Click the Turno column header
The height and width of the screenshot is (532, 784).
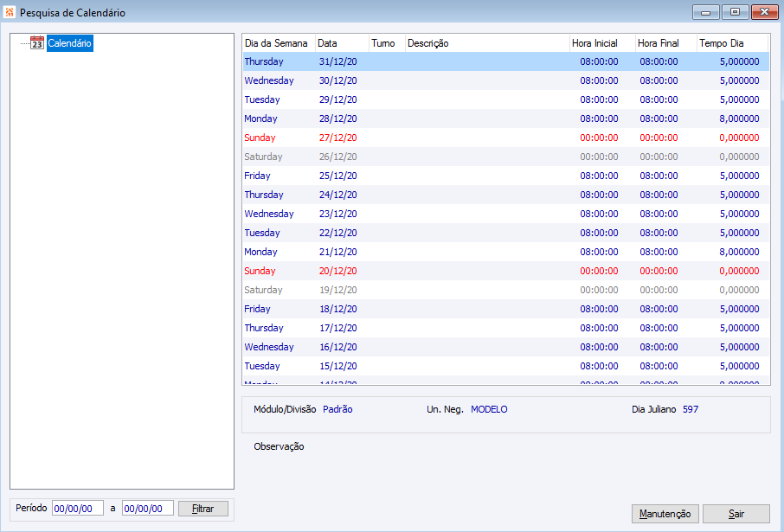[387, 43]
